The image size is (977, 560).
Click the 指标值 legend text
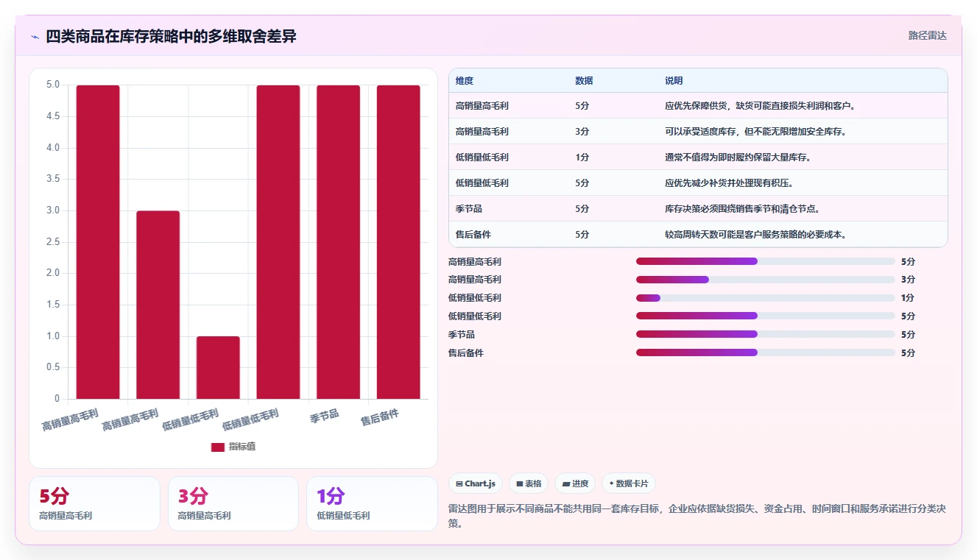[x=242, y=447]
